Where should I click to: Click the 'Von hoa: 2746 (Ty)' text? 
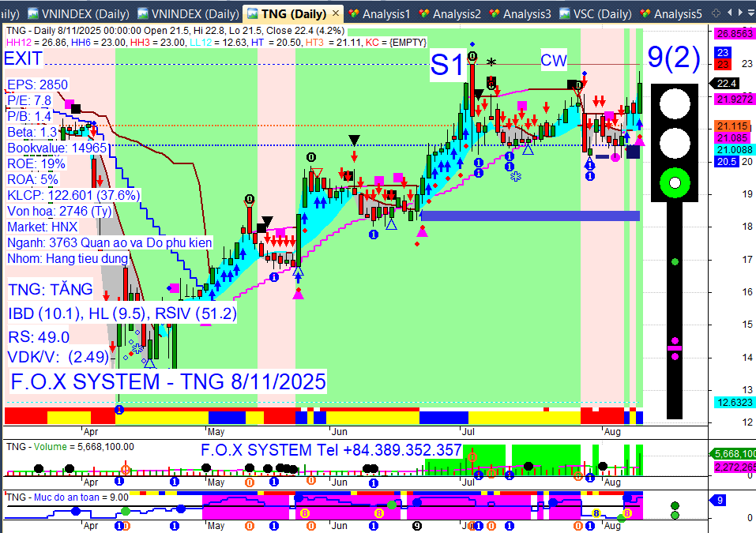(59, 211)
